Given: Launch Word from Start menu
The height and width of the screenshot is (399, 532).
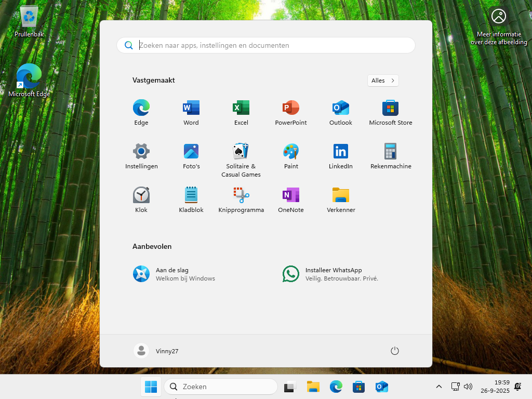Looking at the screenshot, I should click(191, 113).
